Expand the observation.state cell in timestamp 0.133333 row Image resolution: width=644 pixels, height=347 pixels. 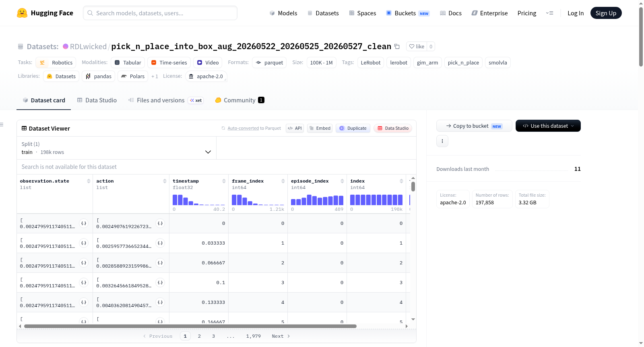pyautogui.click(x=84, y=302)
